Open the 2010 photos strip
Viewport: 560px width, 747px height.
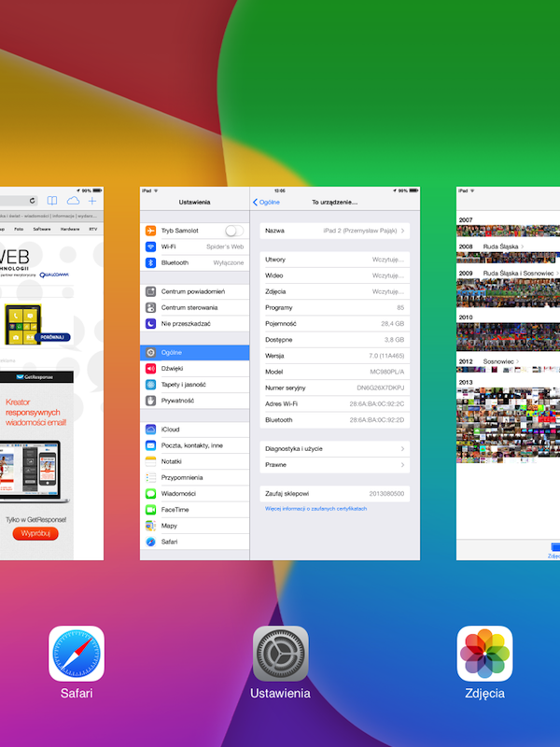coord(508,337)
